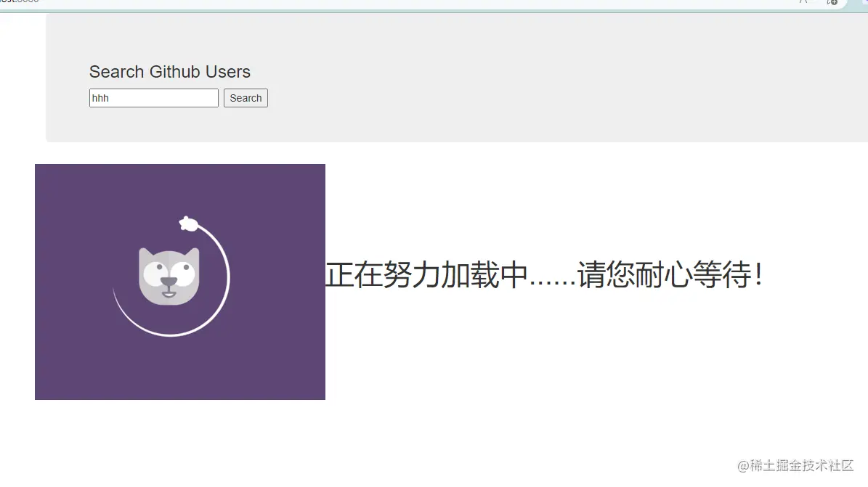Click the loading message '正在努力加载中……请您耐心等待！'
Viewport: 868px width, 487px height.
[x=546, y=275]
